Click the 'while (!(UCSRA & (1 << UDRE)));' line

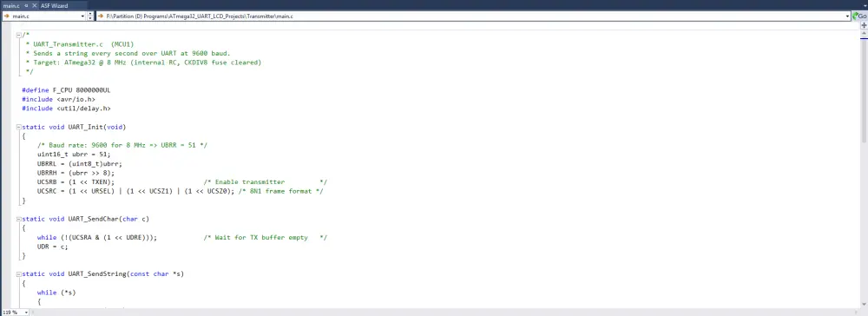point(97,237)
